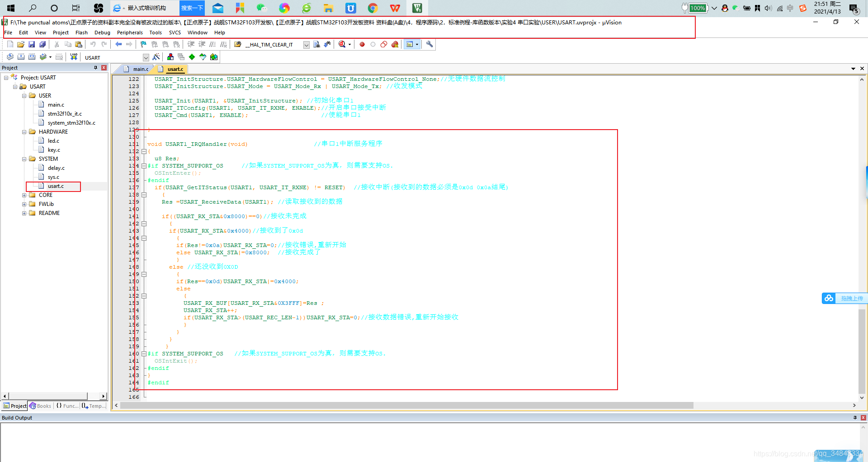Click the Translate file icon on the build toolbar

click(x=10, y=57)
